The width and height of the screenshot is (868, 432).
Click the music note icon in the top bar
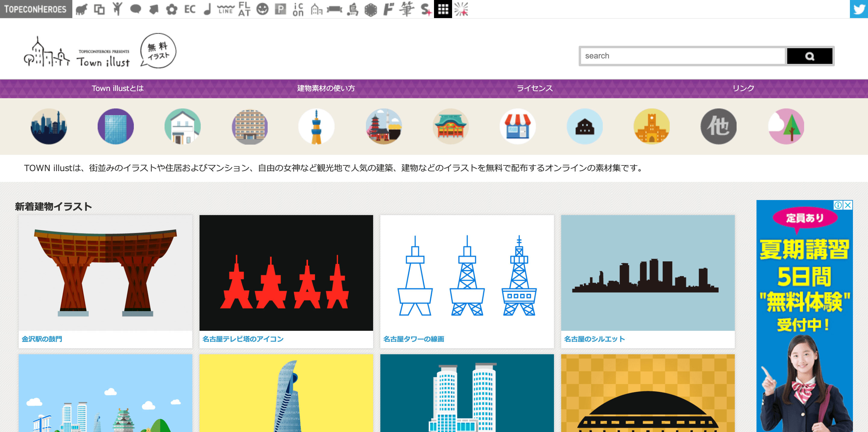point(208,9)
